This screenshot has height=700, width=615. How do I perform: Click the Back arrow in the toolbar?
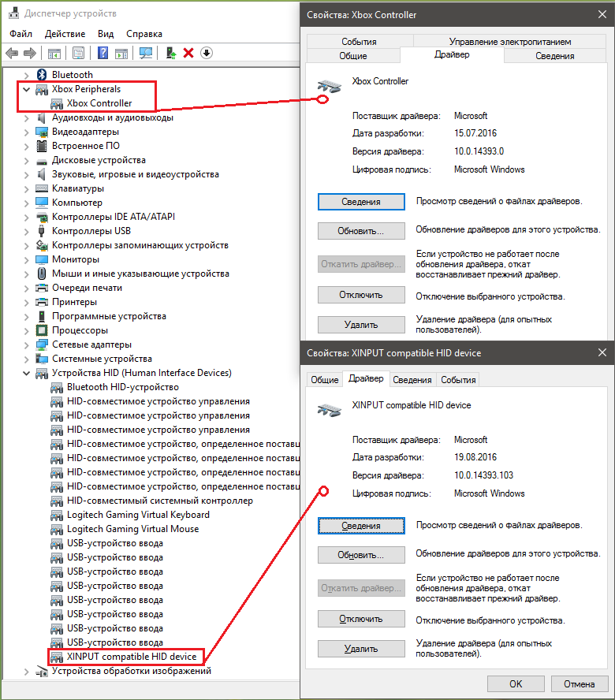click(x=12, y=53)
